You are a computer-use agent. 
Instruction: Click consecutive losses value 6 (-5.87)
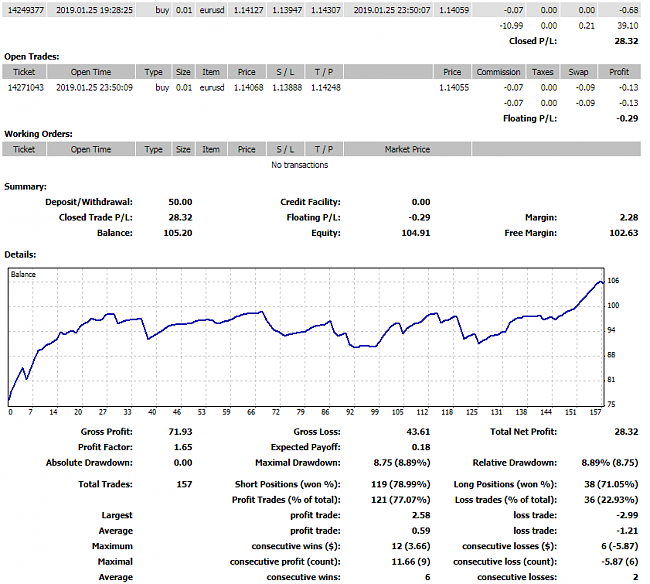(x=620, y=546)
